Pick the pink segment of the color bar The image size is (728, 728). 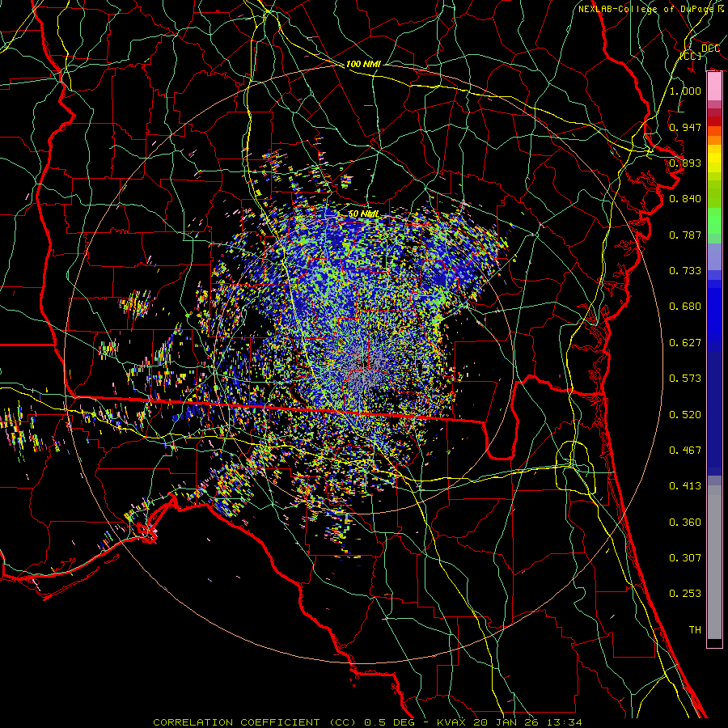(x=714, y=86)
